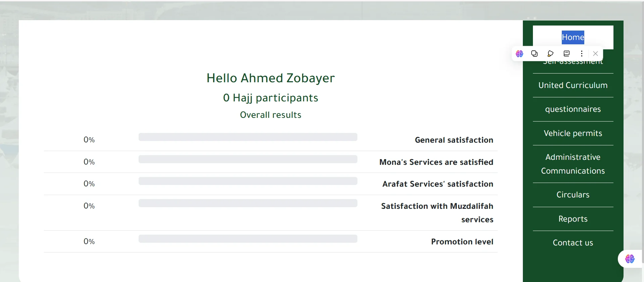Click the AI brain assistant icon
This screenshot has height=282, width=644.
click(x=519, y=54)
